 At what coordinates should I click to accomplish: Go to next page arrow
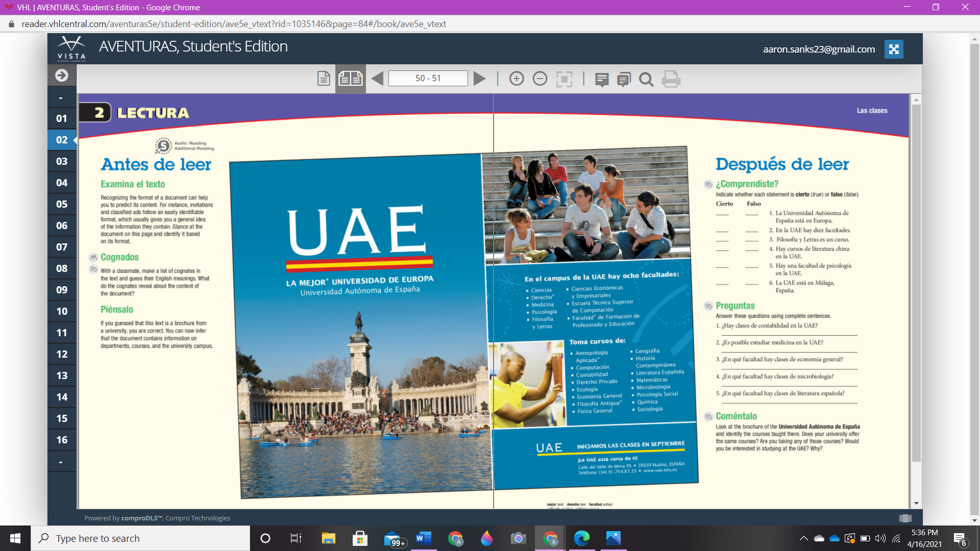[x=479, y=79]
